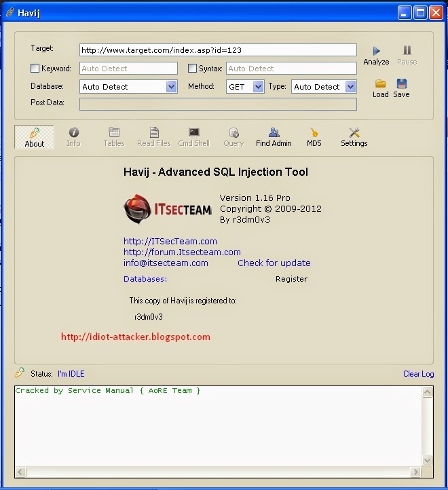Enable the Syntax checkbox
This screenshot has height=490, width=448.
pos(192,68)
